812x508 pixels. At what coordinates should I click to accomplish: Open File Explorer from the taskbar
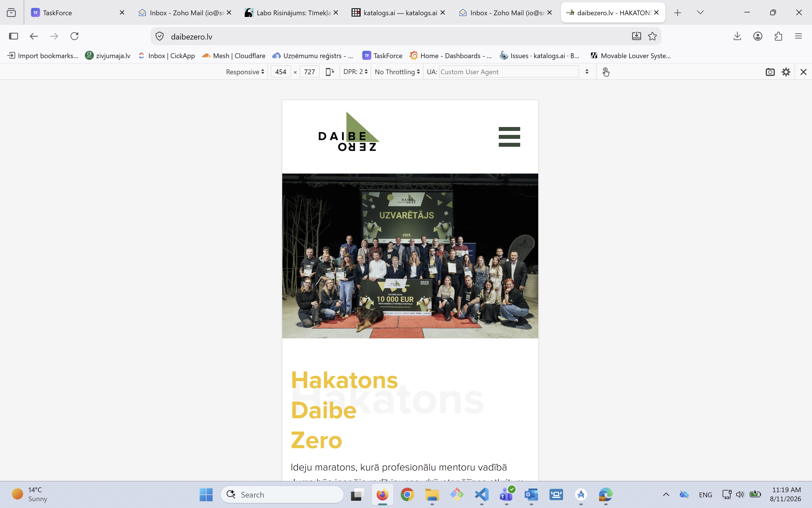coord(432,494)
